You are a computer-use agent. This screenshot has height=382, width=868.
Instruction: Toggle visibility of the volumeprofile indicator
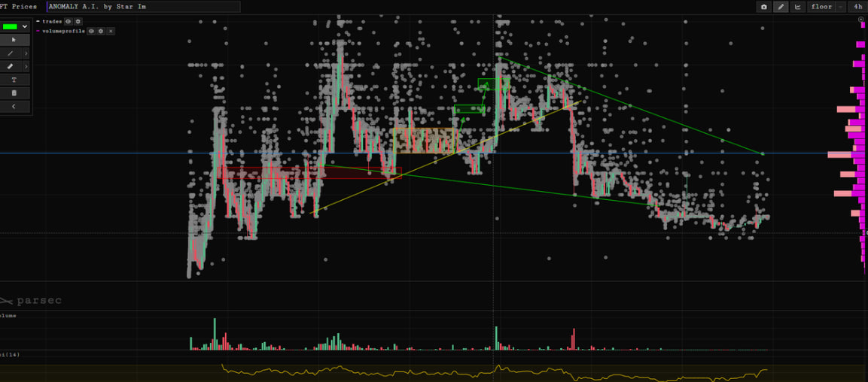[x=91, y=31]
